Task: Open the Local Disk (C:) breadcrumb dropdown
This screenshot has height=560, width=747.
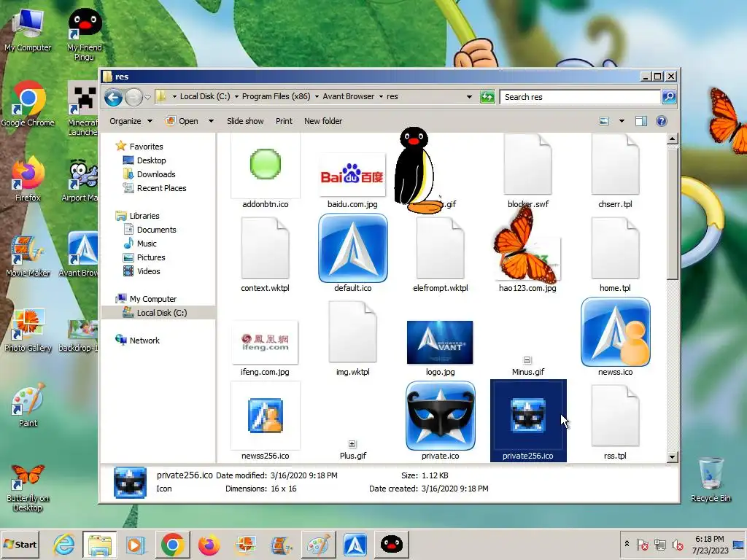Action: point(237,97)
